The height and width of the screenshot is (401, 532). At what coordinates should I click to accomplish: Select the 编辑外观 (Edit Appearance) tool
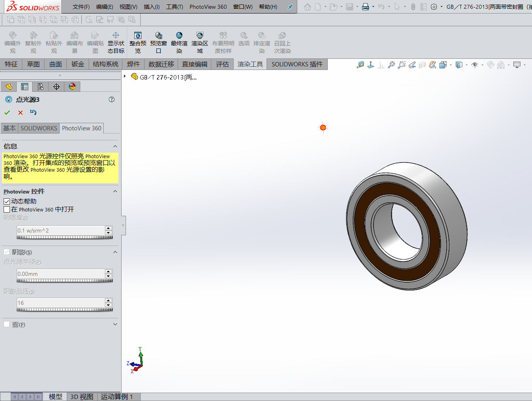12,42
